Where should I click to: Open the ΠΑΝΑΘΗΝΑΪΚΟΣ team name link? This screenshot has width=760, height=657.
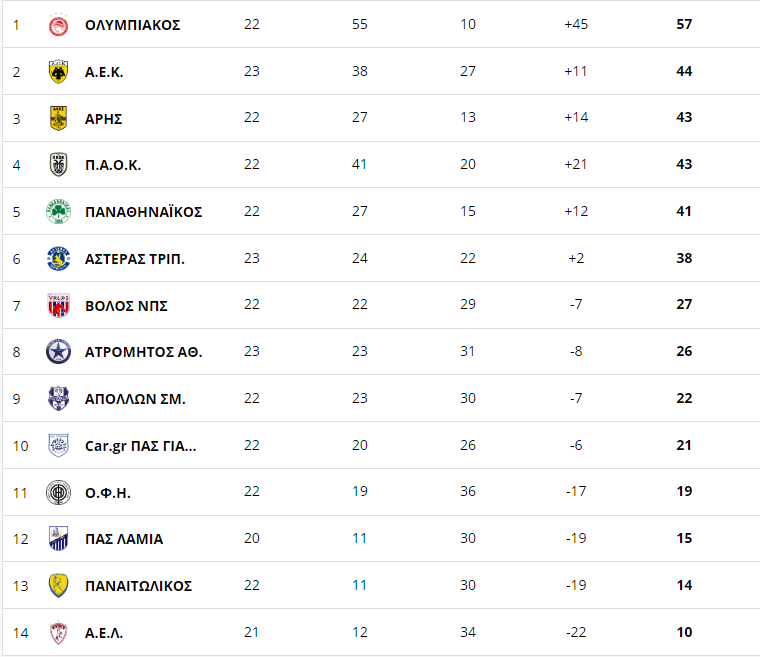(x=143, y=212)
